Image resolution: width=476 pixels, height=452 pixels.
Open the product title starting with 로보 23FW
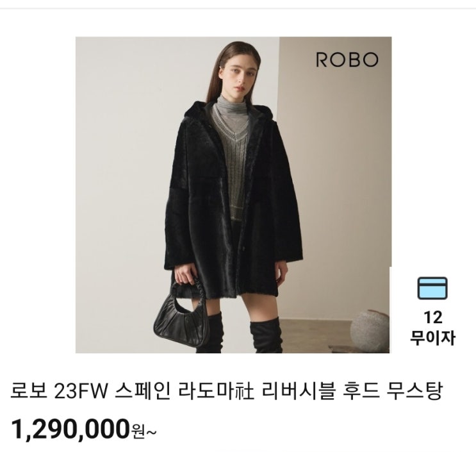coord(227,391)
